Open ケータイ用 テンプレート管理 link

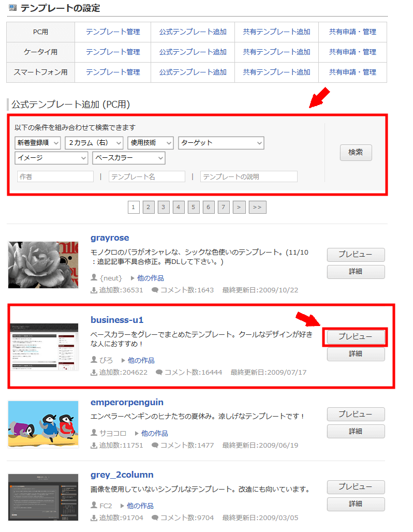[113, 52]
